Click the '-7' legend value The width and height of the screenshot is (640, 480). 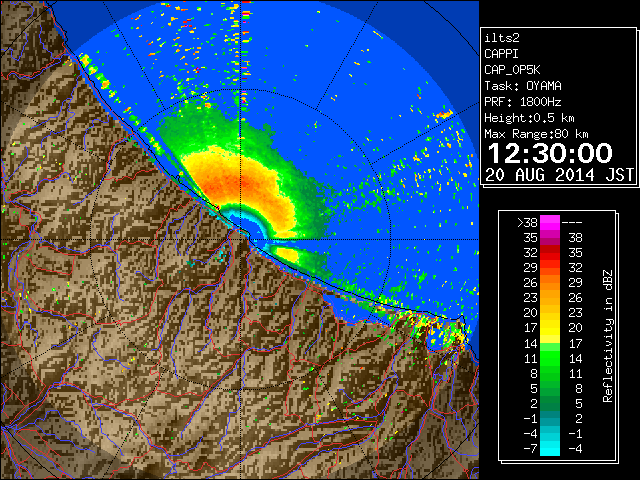click(x=530, y=449)
